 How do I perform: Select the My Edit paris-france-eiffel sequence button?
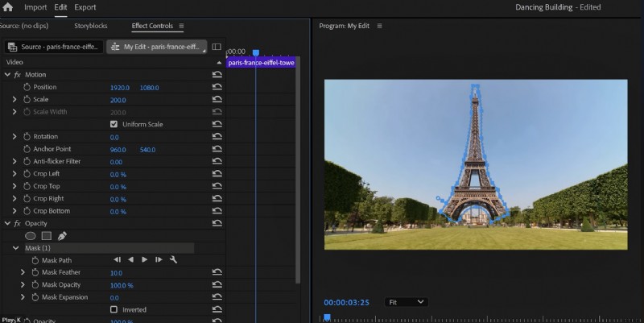point(156,47)
